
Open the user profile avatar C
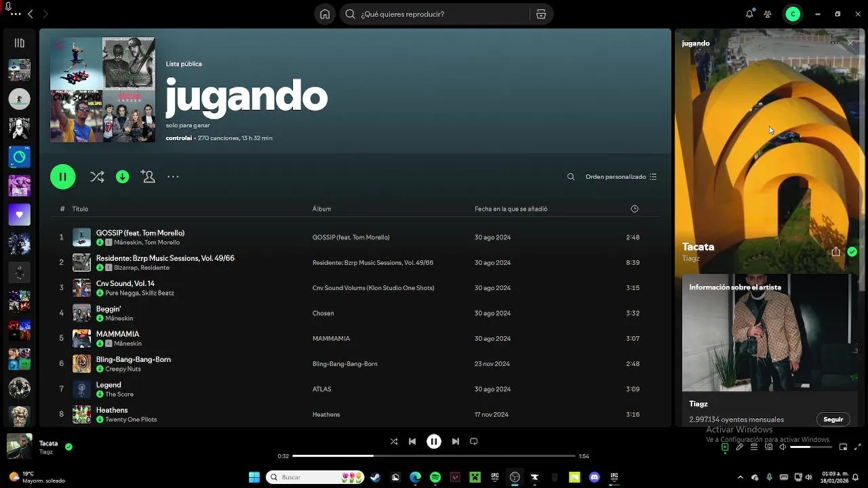coord(793,14)
